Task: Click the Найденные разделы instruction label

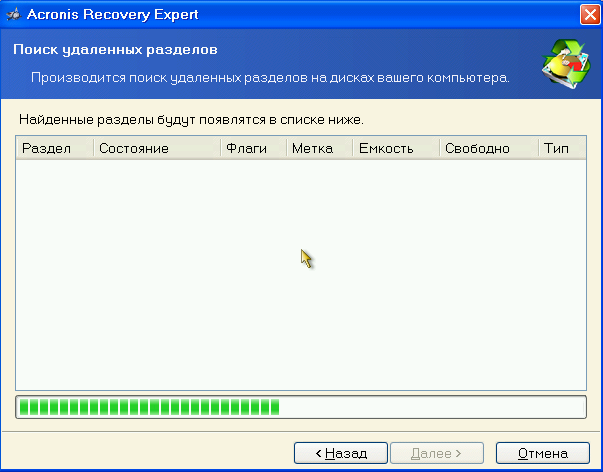Action: point(191,120)
